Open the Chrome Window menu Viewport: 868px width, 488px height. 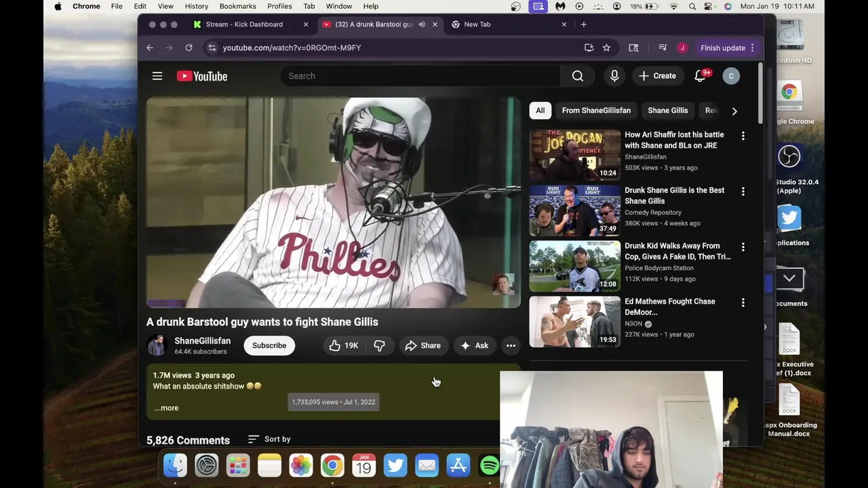pyautogui.click(x=338, y=6)
